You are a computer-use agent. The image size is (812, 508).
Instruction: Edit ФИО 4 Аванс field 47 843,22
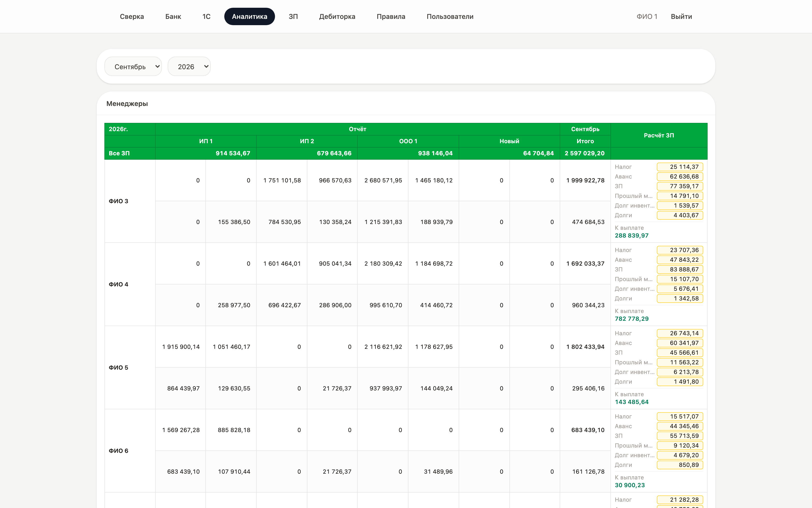coord(680,260)
